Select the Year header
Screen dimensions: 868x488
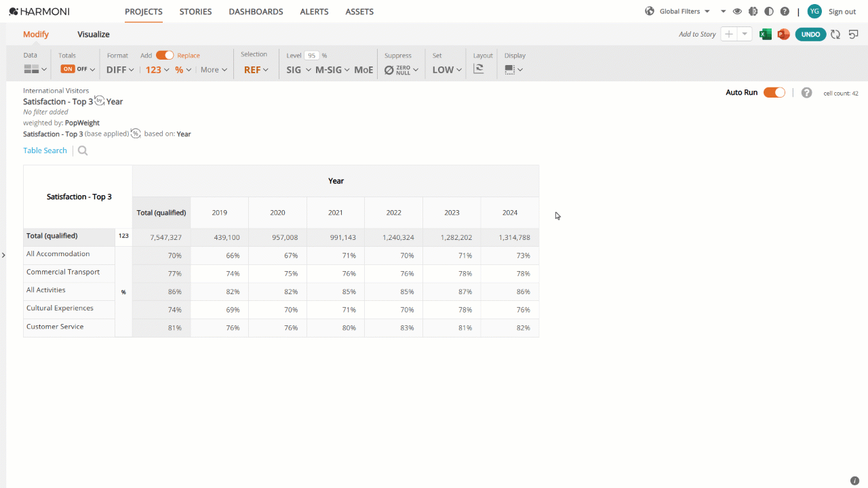(336, 181)
